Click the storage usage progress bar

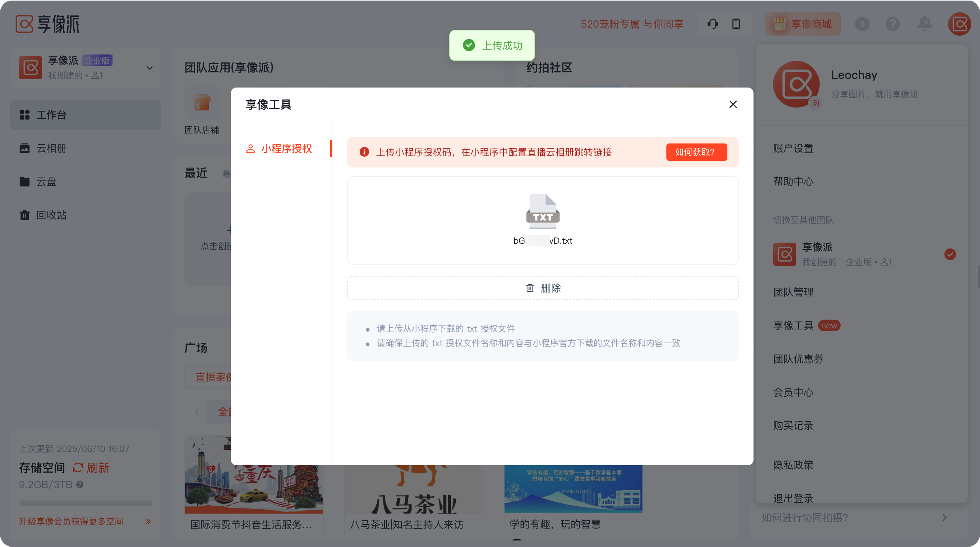tap(86, 503)
